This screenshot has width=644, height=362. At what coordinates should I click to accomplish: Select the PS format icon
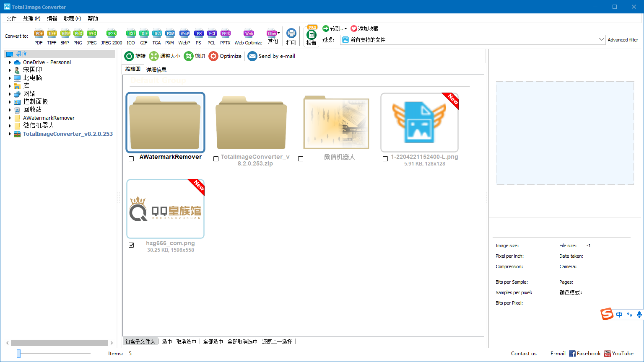pos(199,36)
